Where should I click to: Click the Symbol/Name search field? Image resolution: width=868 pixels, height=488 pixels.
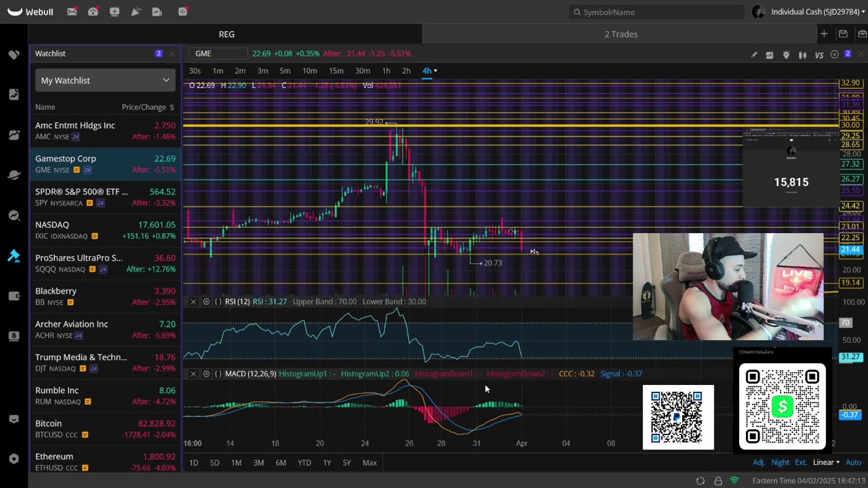656,12
